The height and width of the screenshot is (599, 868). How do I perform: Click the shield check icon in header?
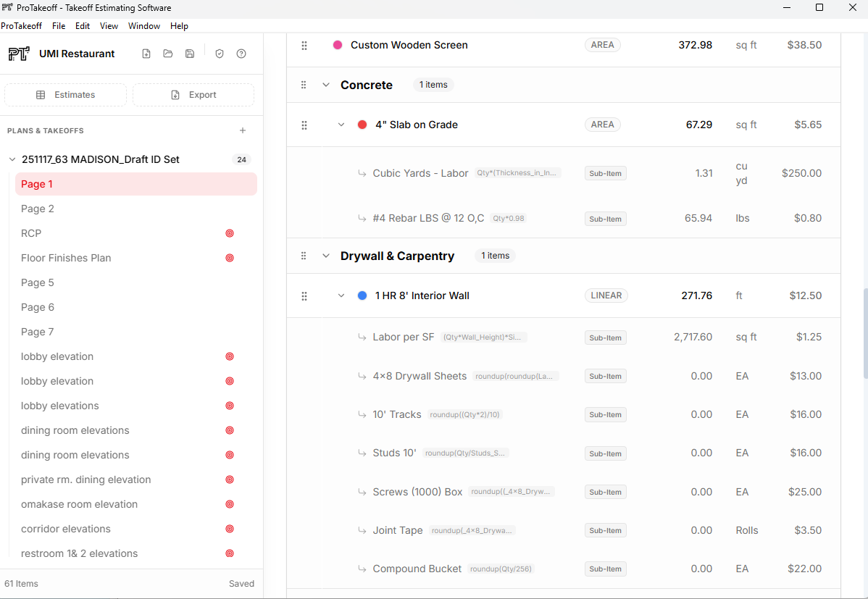(x=220, y=54)
